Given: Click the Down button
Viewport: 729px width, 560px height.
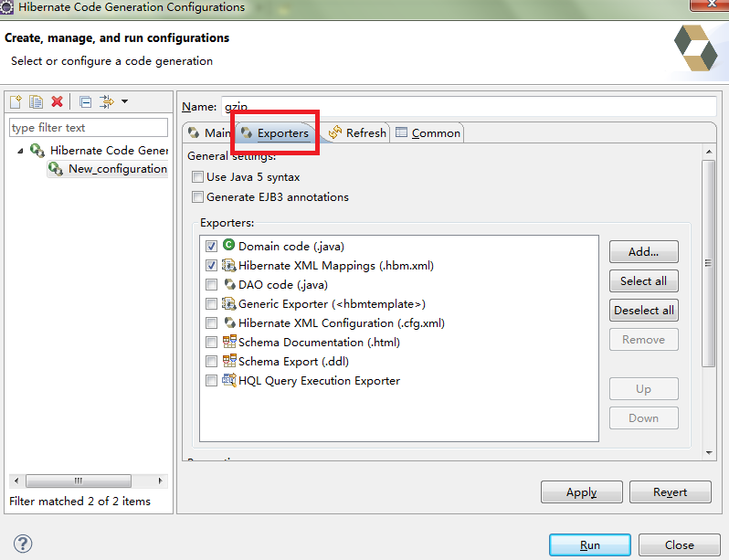Looking at the screenshot, I should coord(643,418).
